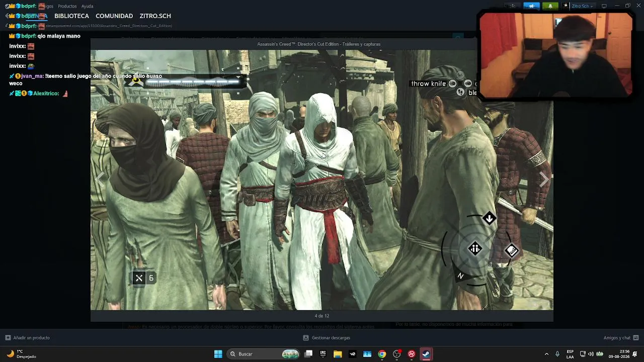Open the red circular taskbar app icon
Screen dimensions: 644x362
click(x=412, y=354)
